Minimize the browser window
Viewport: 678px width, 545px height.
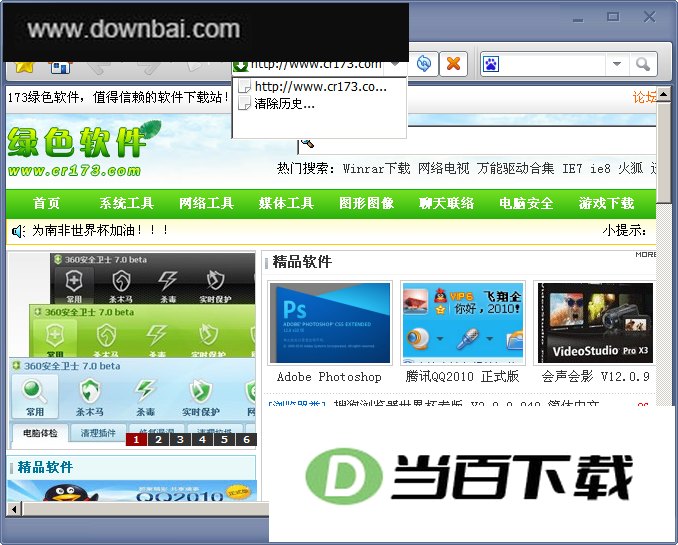tap(578, 19)
